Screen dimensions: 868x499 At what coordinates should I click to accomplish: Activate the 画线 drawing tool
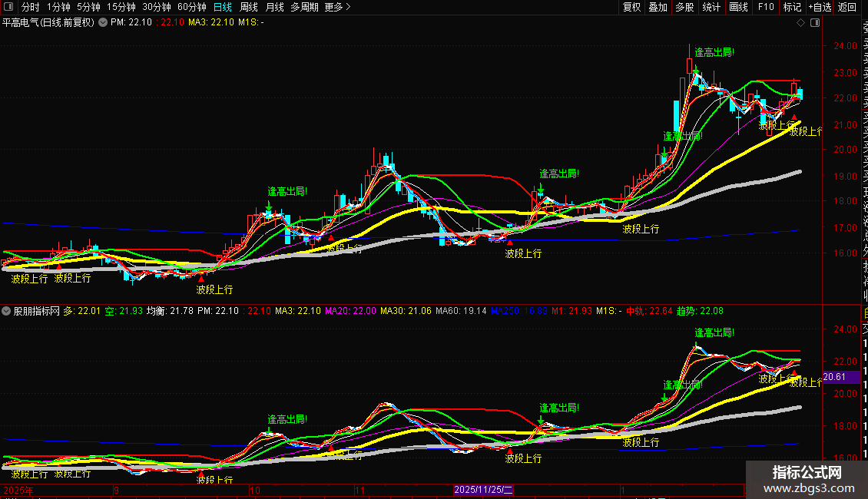click(x=738, y=7)
